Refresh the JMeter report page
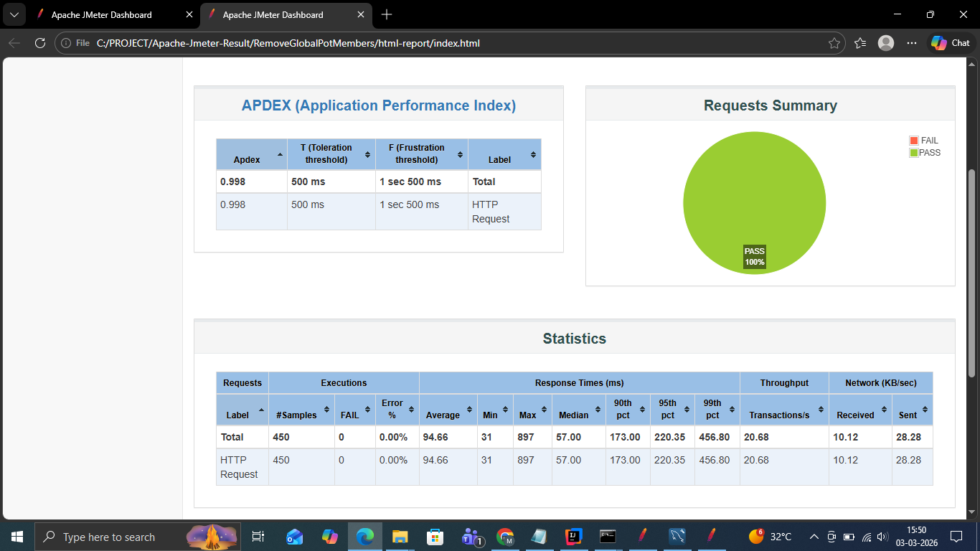 40,43
